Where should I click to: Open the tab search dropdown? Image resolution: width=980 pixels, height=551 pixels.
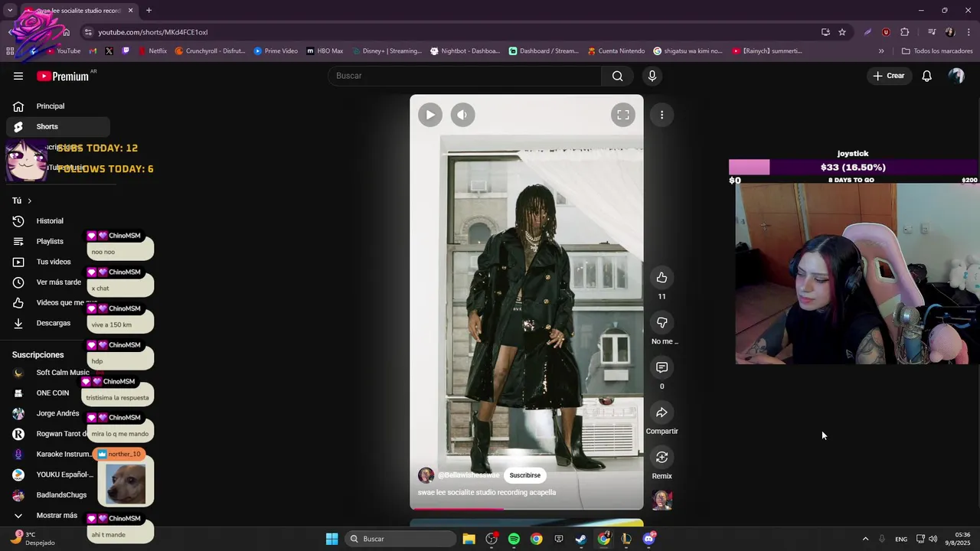(x=10, y=11)
